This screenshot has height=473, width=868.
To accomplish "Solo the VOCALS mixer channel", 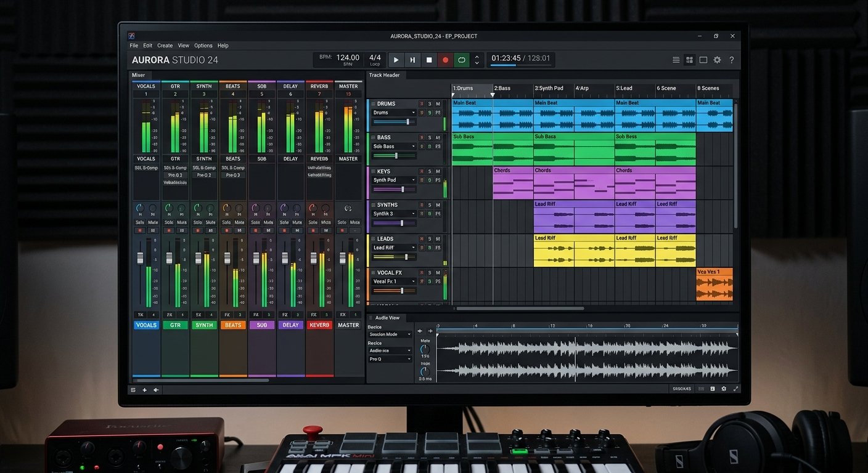I will [140, 222].
